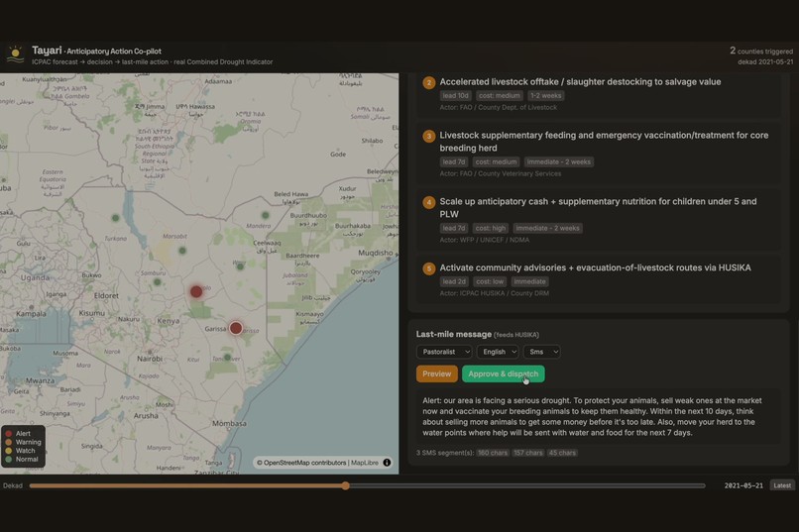Click the 2021-05-21 date beside slider
799x532 pixels.
(x=743, y=485)
